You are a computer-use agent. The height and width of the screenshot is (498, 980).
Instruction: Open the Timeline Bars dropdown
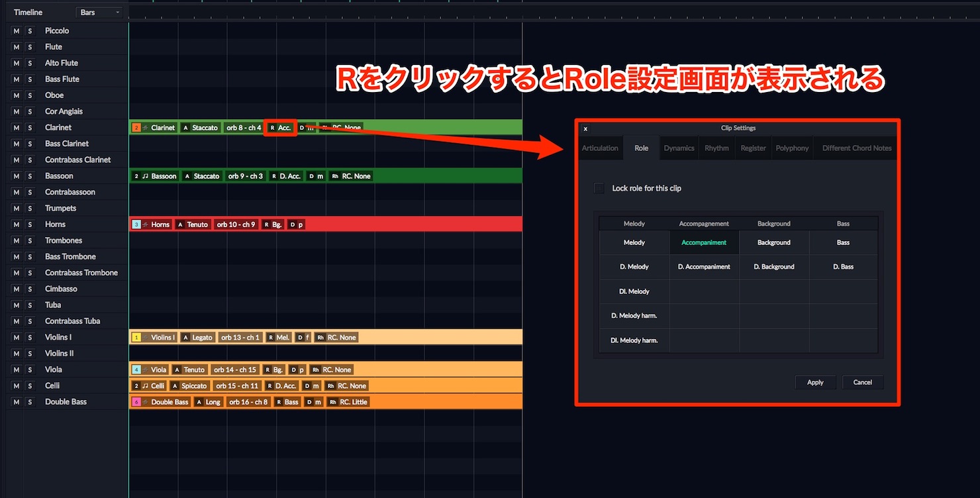pos(100,13)
